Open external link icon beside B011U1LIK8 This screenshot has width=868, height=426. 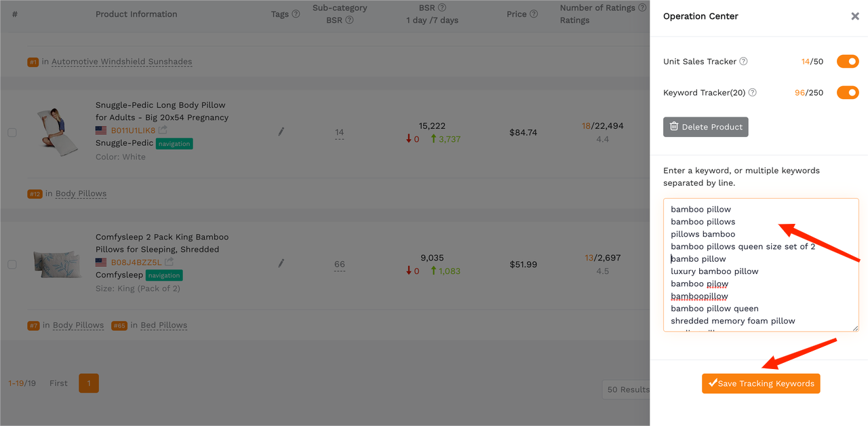(x=163, y=130)
